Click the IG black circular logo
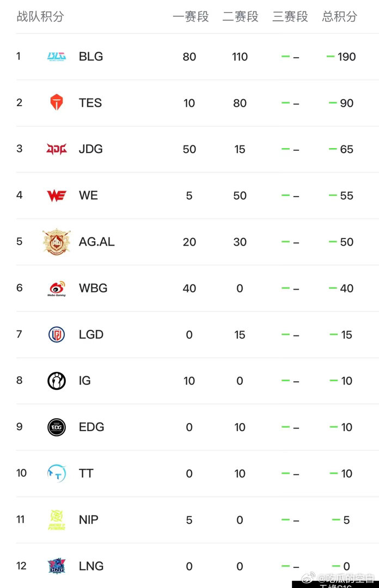Image resolution: width=379 pixels, height=588 pixels. point(57,381)
